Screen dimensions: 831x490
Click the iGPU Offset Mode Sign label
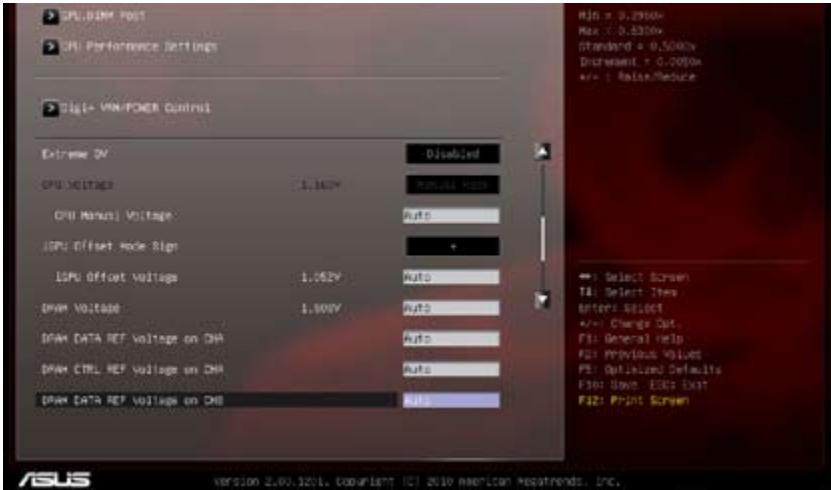[x=110, y=246]
